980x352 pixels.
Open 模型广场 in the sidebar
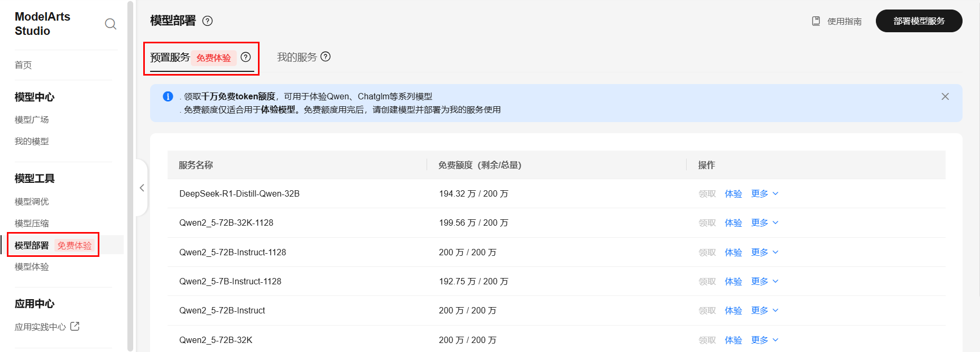pos(32,120)
